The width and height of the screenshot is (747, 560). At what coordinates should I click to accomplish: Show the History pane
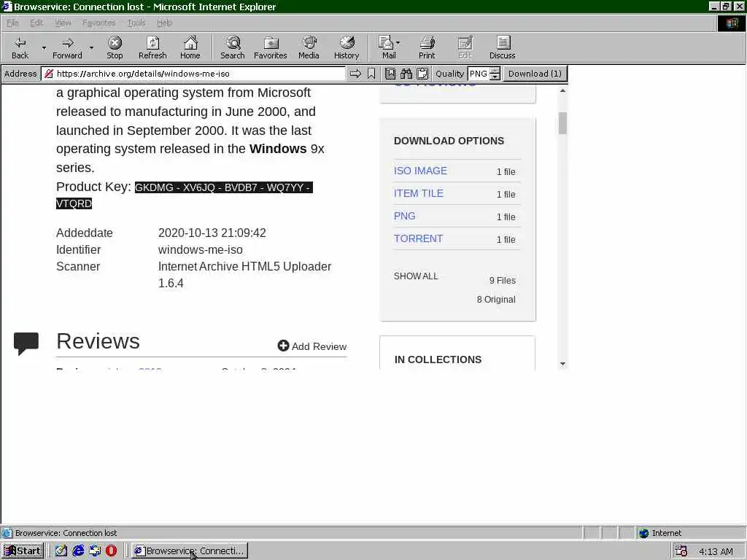pos(347,47)
